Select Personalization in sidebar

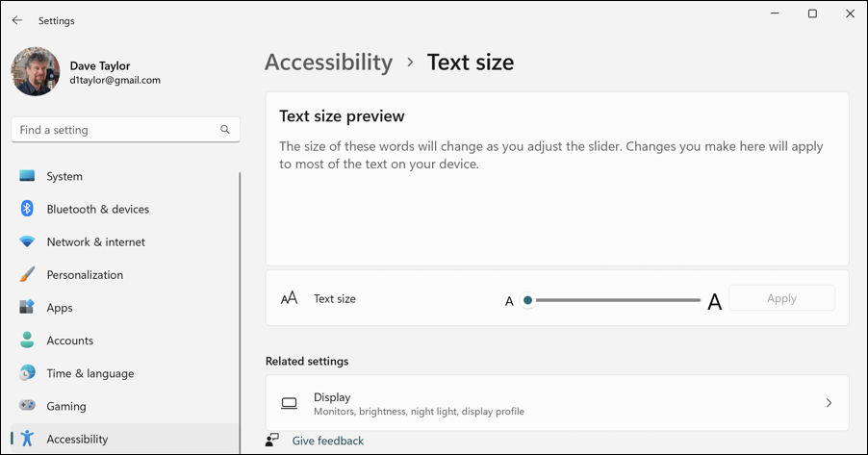click(x=125, y=274)
